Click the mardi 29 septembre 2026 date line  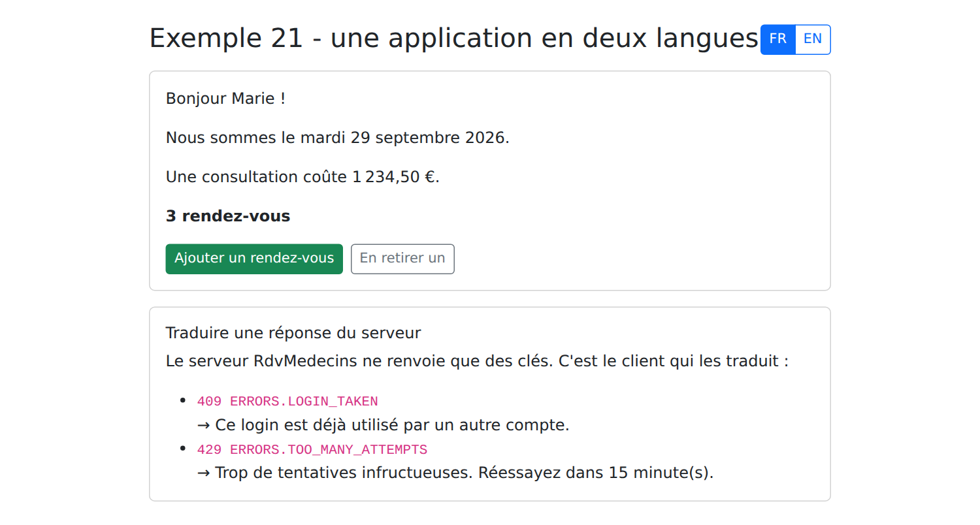coord(338,138)
